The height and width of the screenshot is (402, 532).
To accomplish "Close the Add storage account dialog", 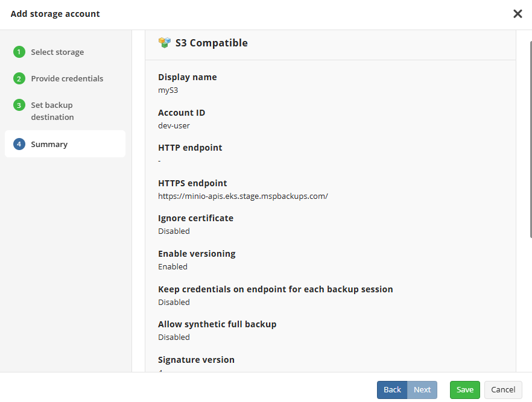I will pos(518,14).
